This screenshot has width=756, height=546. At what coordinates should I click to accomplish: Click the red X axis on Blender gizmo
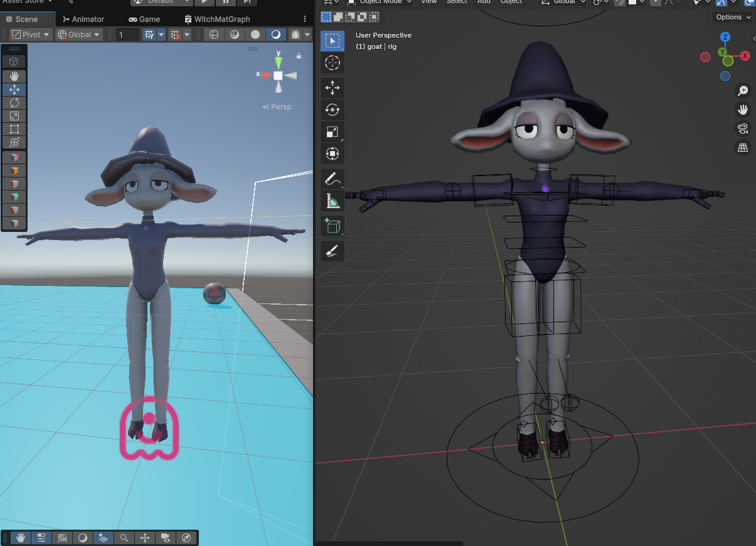click(x=745, y=56)
